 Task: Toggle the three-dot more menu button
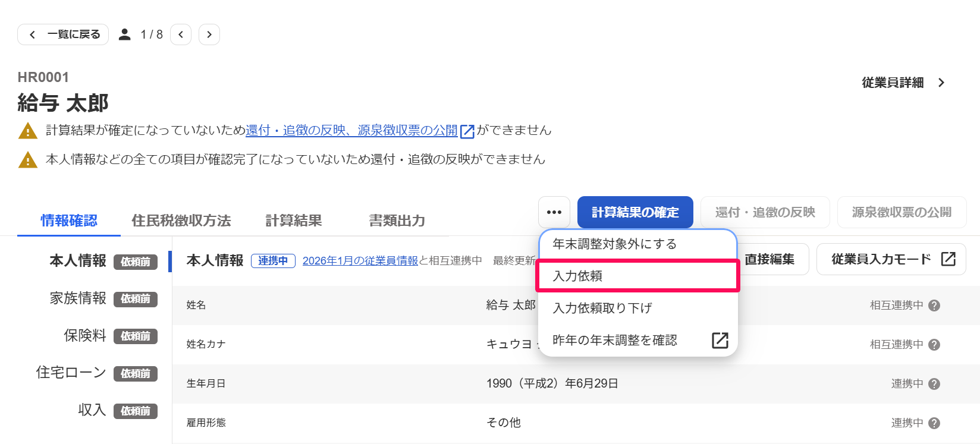(x=554, y=212)
